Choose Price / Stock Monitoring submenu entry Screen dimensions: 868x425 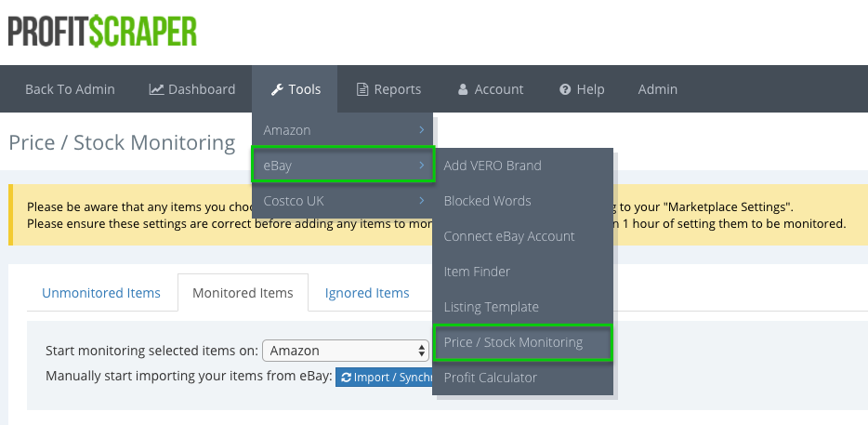click(x=522, y=342)
